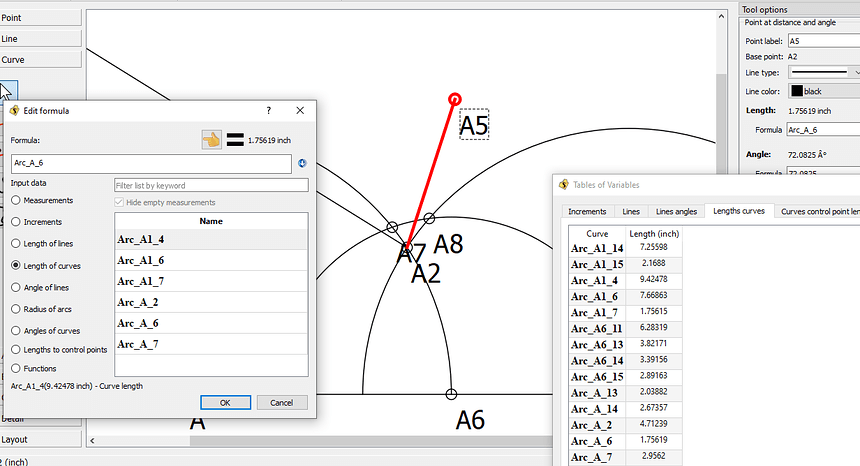Open the Line color black dropdown
The height and width of the screenshot is (466, 860).
tap(824, 91)
